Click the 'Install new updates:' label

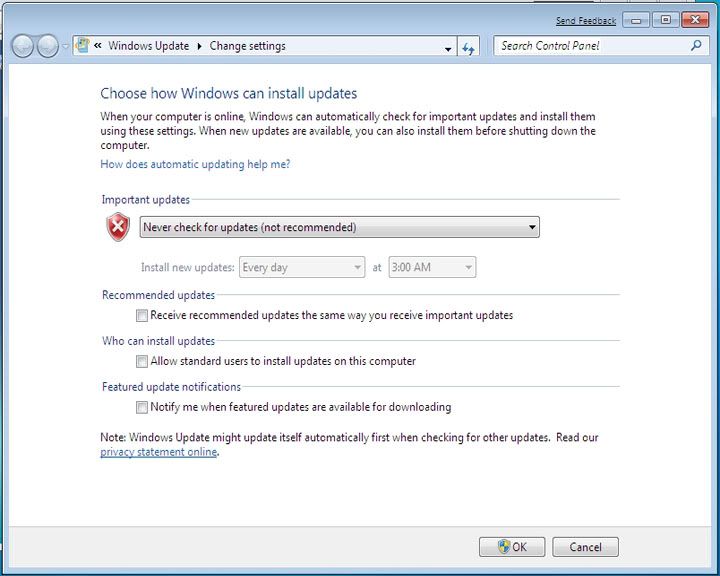pos(188,267)
